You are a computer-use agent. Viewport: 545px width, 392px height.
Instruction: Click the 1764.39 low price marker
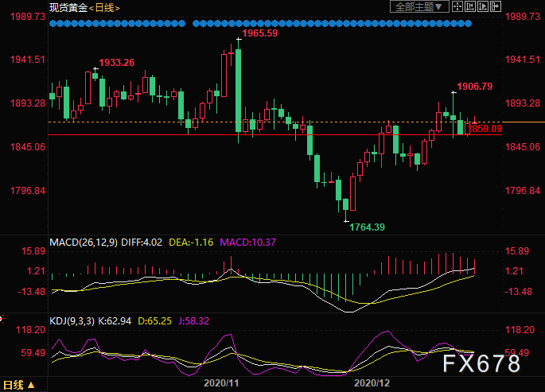pos(368,227)
